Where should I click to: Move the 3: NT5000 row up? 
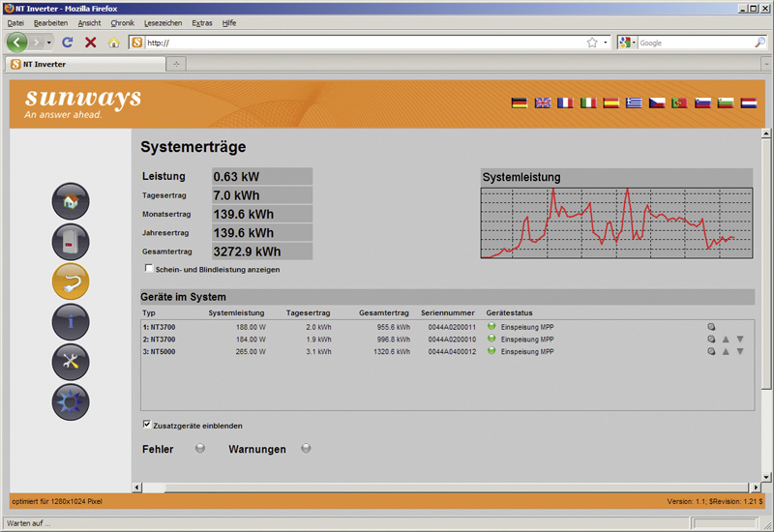point(726,351)
